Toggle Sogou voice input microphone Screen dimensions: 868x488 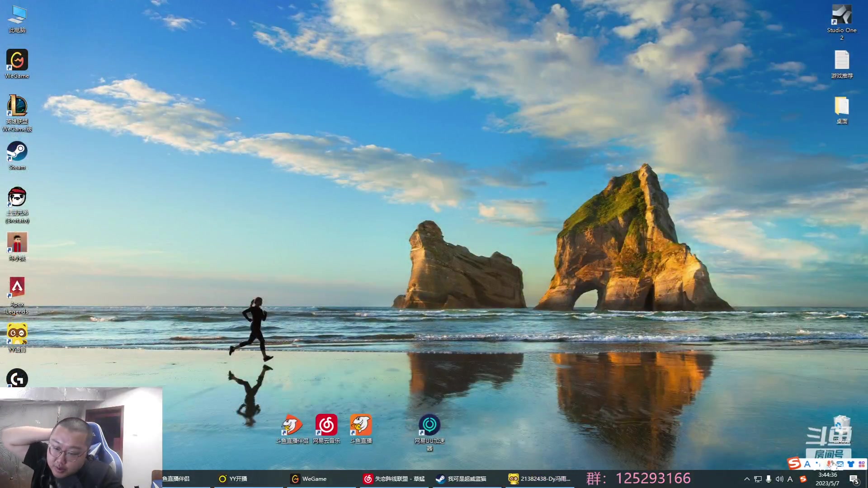point(829,464)
